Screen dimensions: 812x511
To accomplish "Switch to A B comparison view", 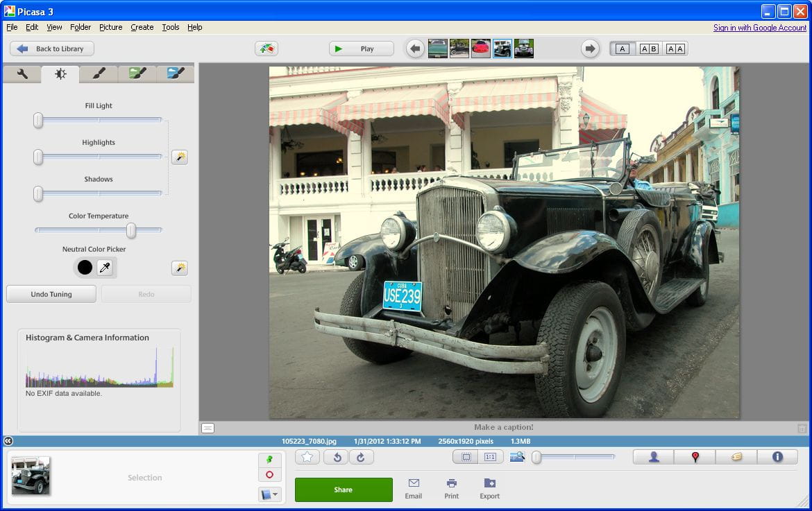I will pyautogui.click(x=649, y=49).
